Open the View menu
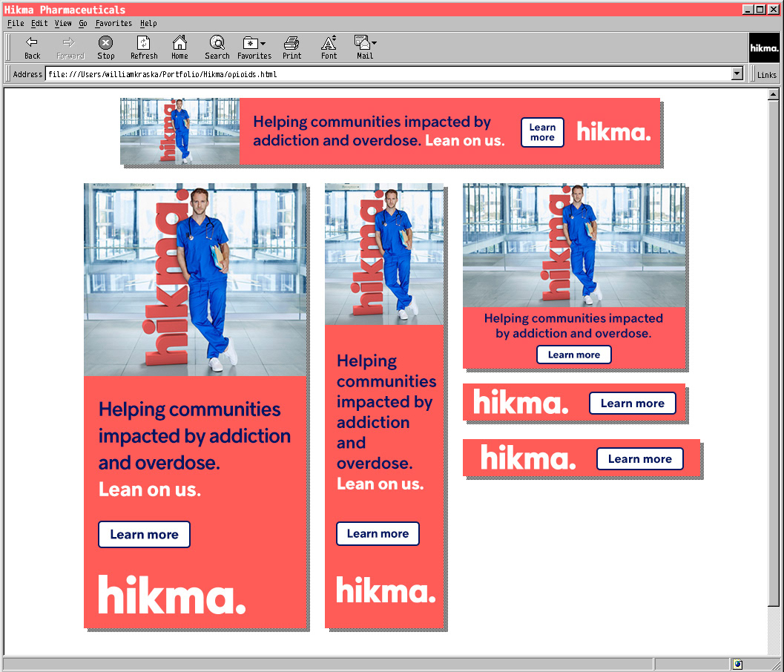 (x=63, y=23)
